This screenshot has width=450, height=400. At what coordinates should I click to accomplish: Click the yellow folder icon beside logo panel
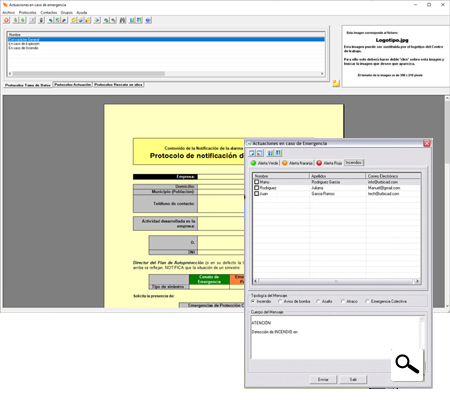tap(336, 83)
